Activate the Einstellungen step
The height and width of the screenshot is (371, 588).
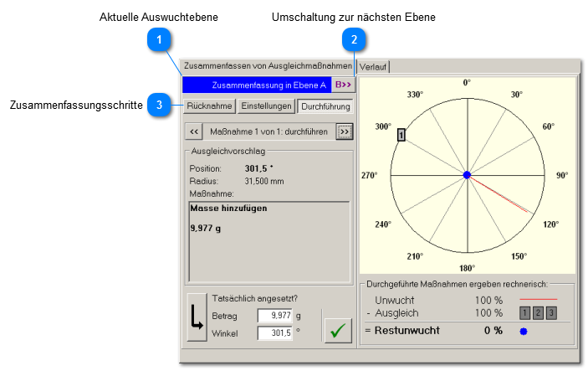pos(266,106)
